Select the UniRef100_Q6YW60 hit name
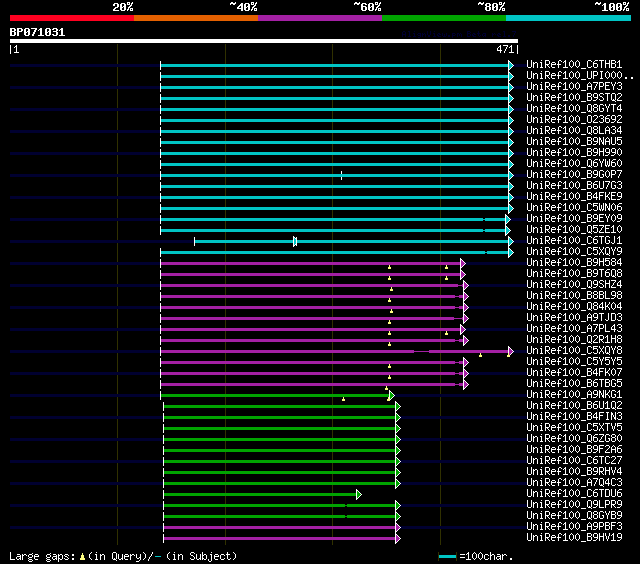 click(574, 163)
